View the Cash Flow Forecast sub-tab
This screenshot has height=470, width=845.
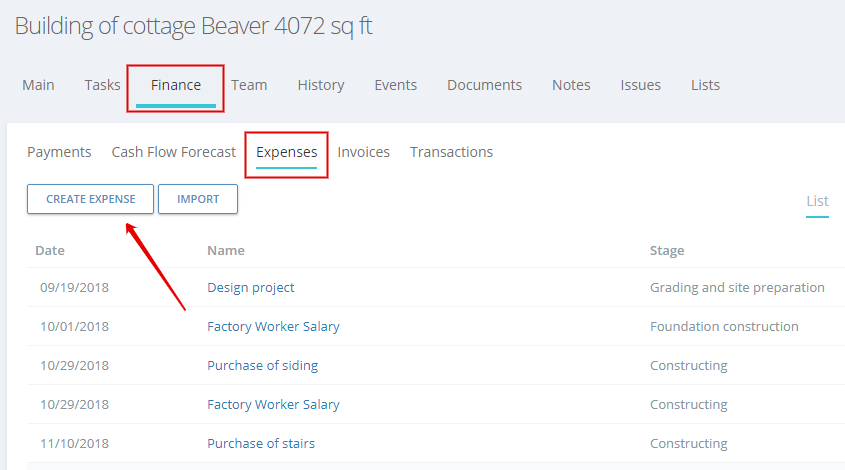pos(174,153)
